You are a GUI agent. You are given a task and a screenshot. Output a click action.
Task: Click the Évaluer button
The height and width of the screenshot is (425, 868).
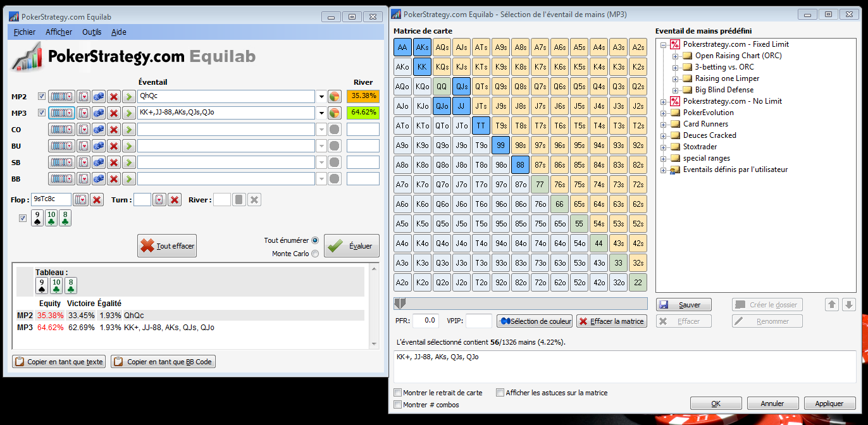click(351, 246)
